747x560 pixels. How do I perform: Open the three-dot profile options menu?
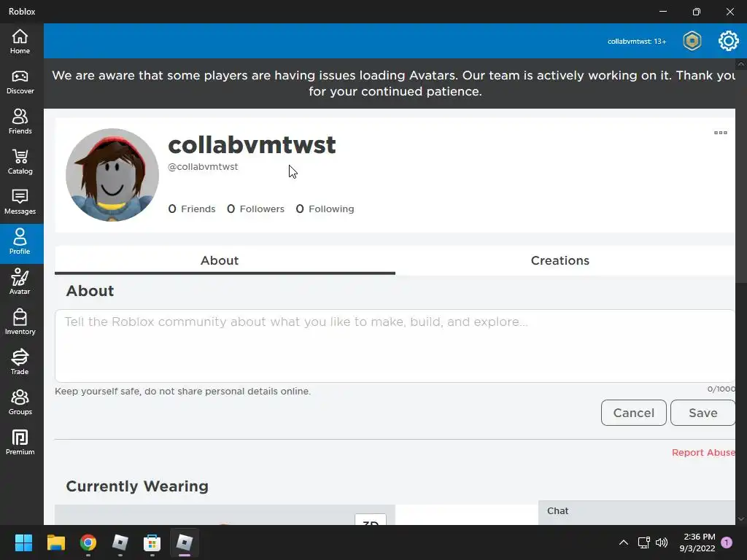pos(720,133)
